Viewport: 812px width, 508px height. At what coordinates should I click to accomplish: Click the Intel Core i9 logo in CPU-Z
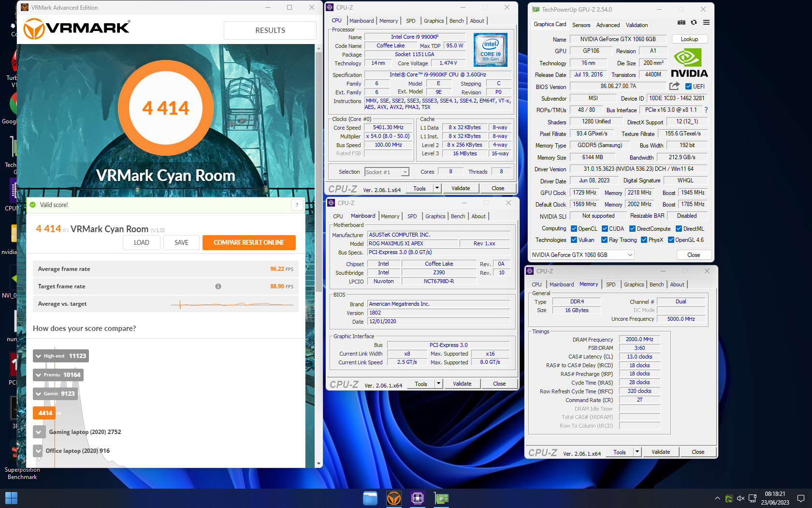tap(491, 50)
